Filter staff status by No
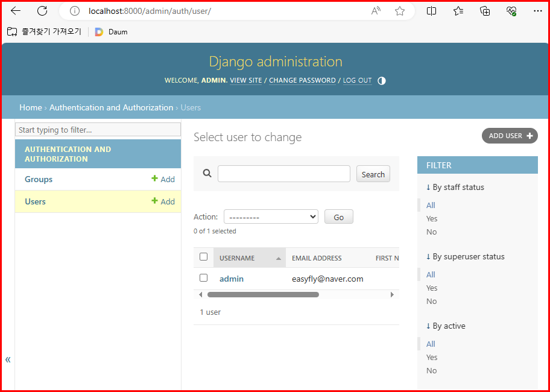 point(431,232)
